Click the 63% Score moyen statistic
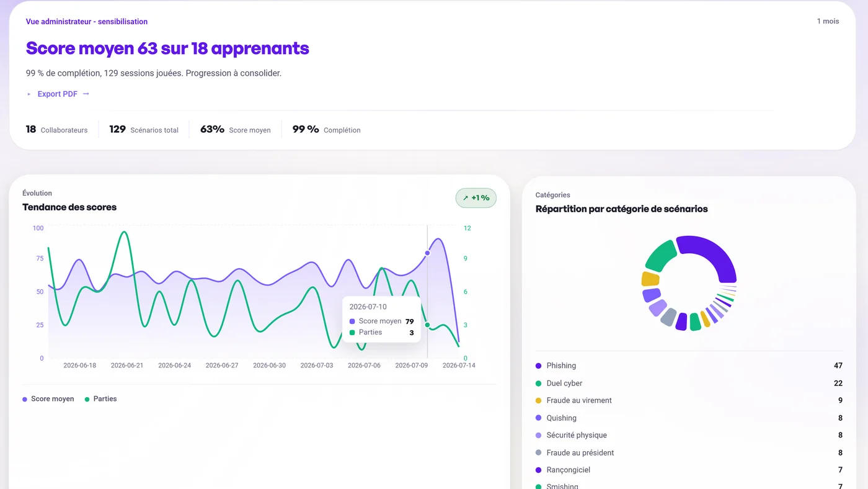Screen dimensions: 868x489 tap(236, 130)
